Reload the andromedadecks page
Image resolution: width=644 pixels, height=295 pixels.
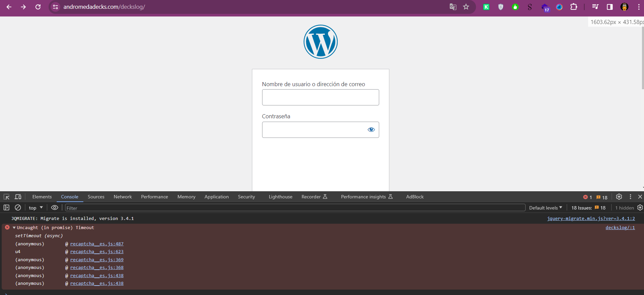click(x=38, y=7)
